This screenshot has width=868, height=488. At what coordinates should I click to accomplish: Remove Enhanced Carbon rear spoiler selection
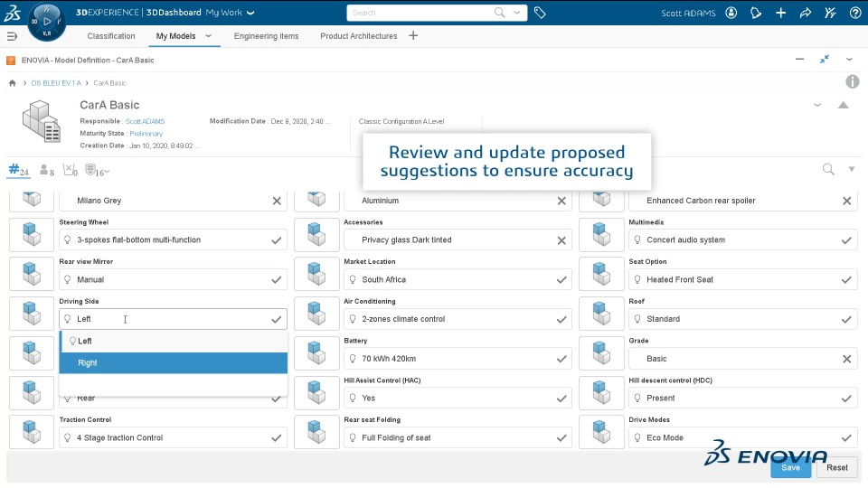click(x=847, y=201)
